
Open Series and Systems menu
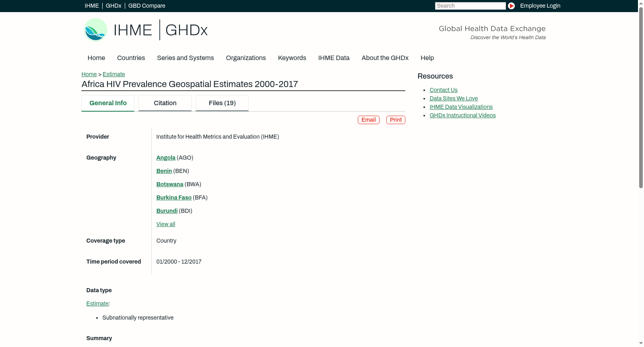(186, 58)
